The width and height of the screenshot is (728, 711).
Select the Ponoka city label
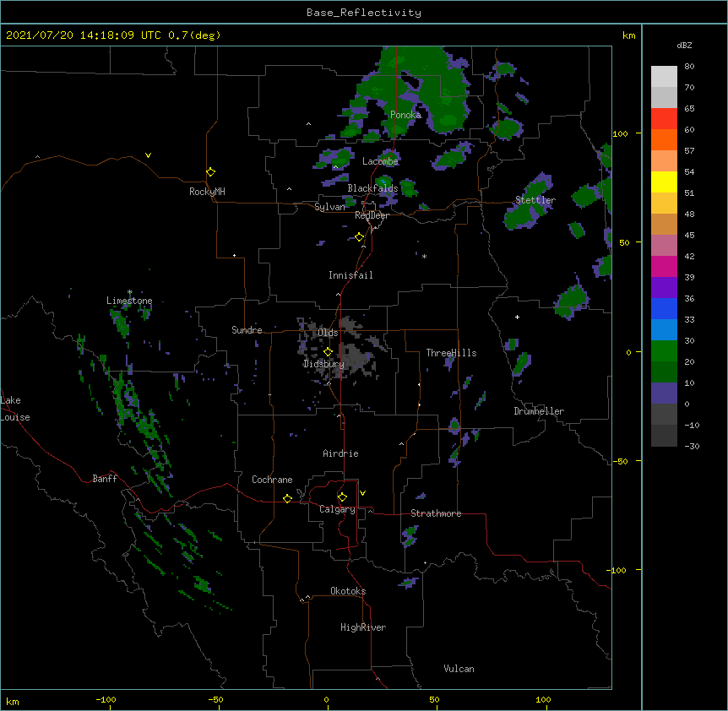[x=405, y=115]
